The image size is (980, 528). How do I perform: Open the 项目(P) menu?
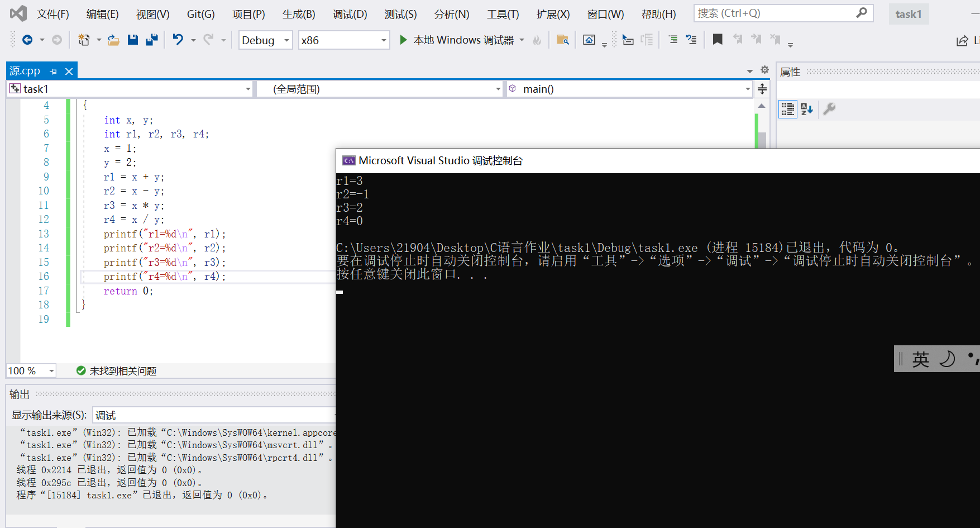[248, 14]
